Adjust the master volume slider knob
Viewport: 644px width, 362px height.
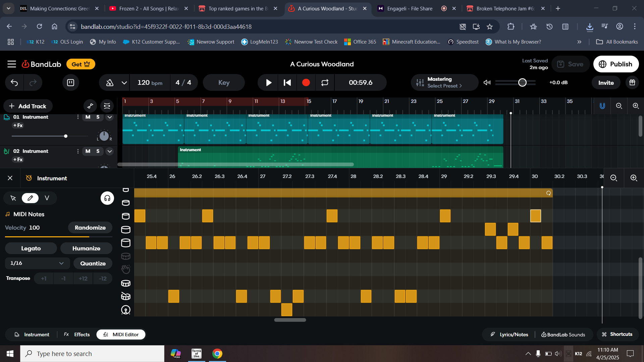(522, 82)
